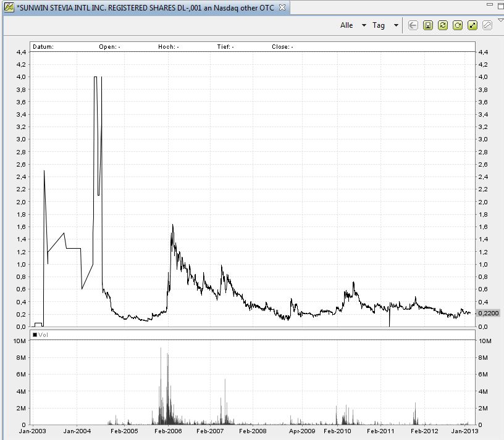This screenshot has width=504, height=440.
Task: Click the save chart floppy disk icon
Action: point(428,25)
